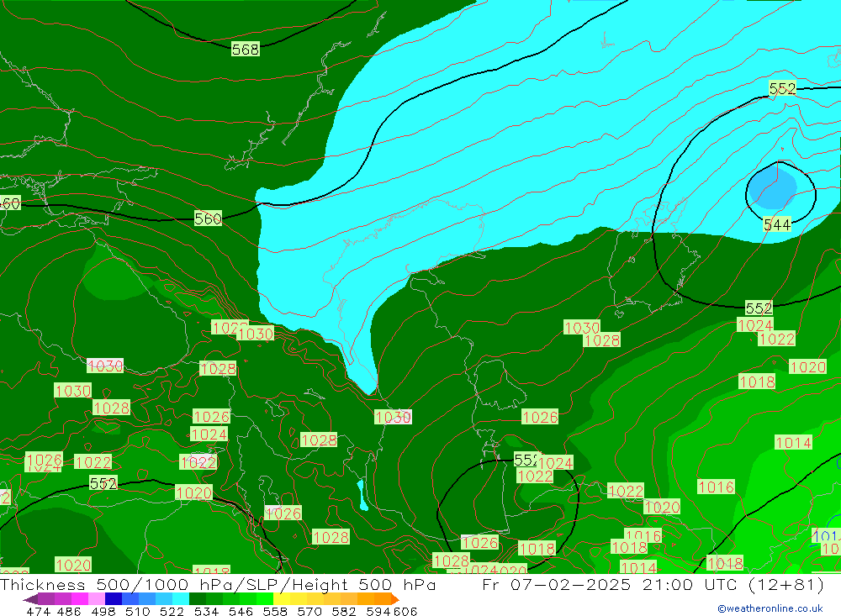841x616 pixels.
Task: Click the forecast date 'Fr 07-02-2025 21:00 UTC'
Action: click(609, 584)
